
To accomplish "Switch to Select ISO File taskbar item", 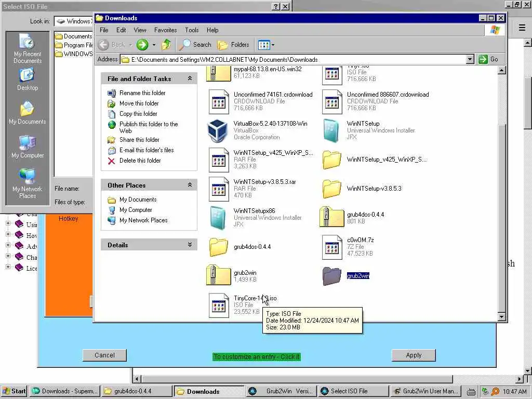I will [353, 391].
